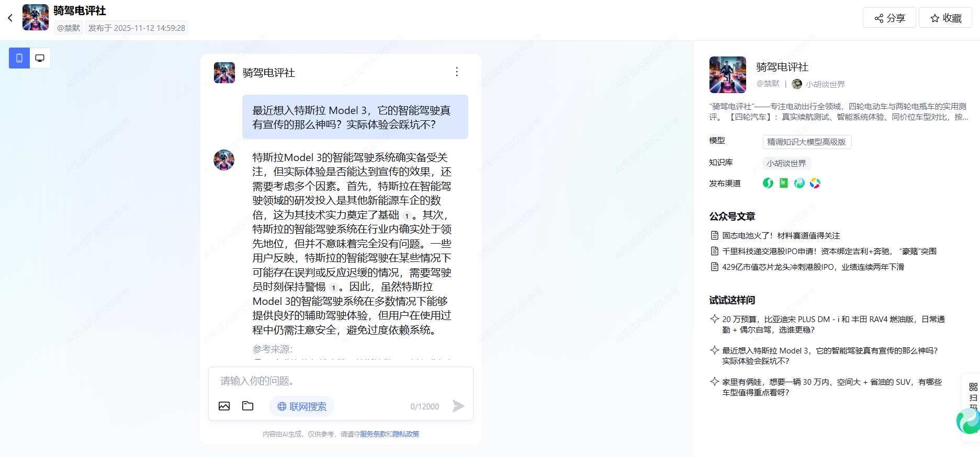Image resolution: width=980 pixels, height=457 pixels.
Task: Click the green document channel icon
Action: 783,183
